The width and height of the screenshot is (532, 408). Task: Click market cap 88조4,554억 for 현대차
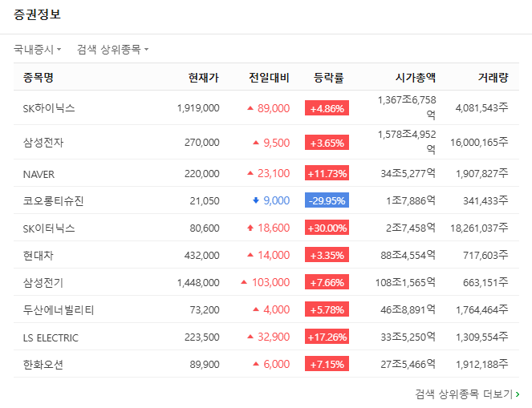(408, 255)
